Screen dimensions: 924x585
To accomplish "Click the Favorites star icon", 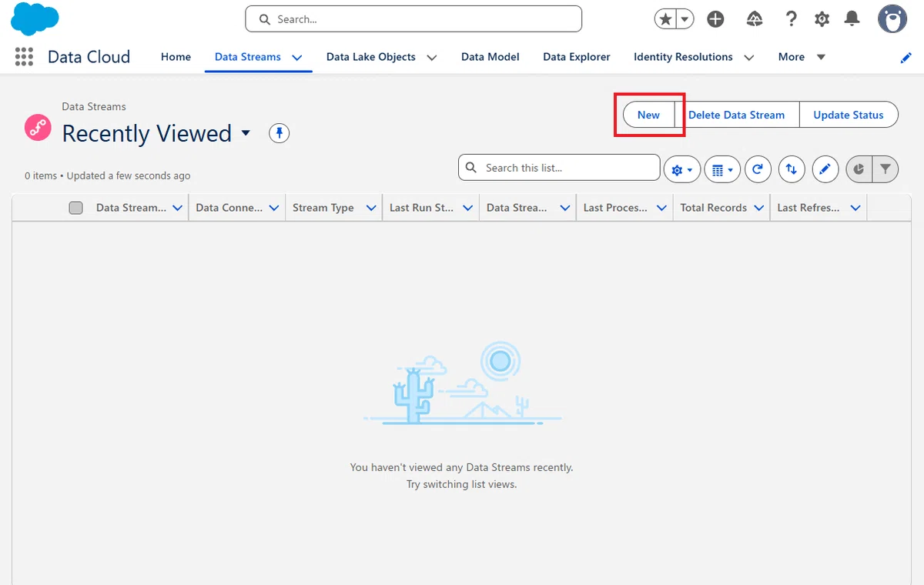I will 665,19.
